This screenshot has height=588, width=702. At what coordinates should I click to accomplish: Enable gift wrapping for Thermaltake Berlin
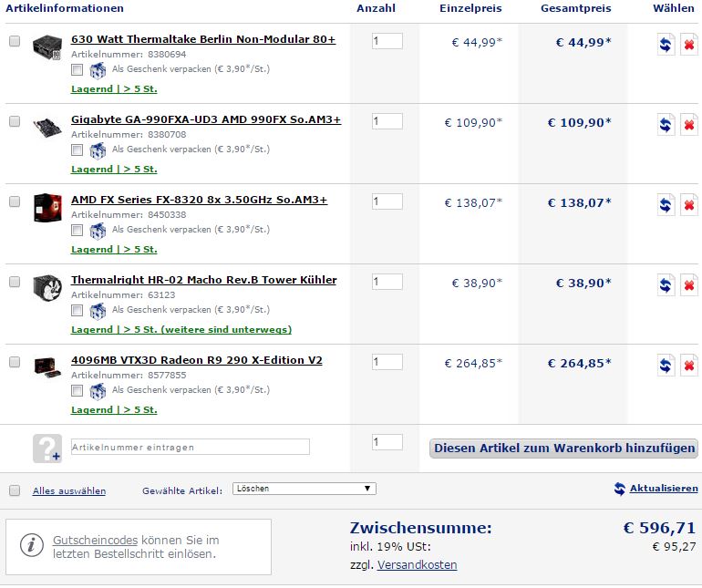click(x=77, y=70)
